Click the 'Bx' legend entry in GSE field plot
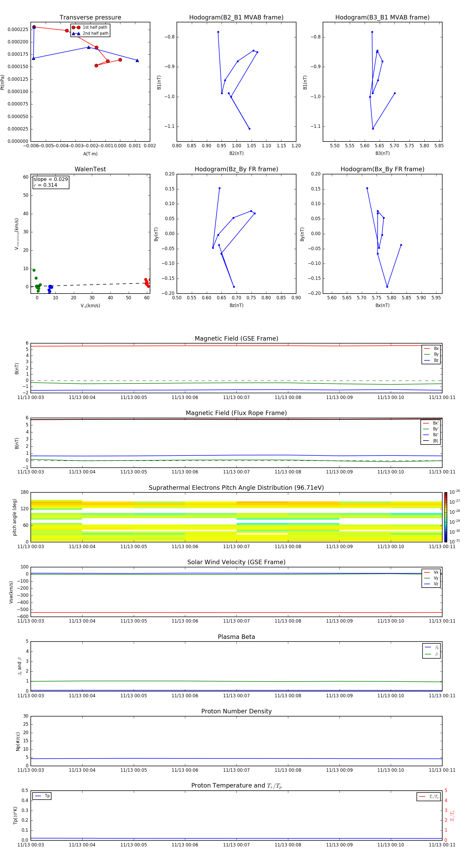 coord(431,349)
